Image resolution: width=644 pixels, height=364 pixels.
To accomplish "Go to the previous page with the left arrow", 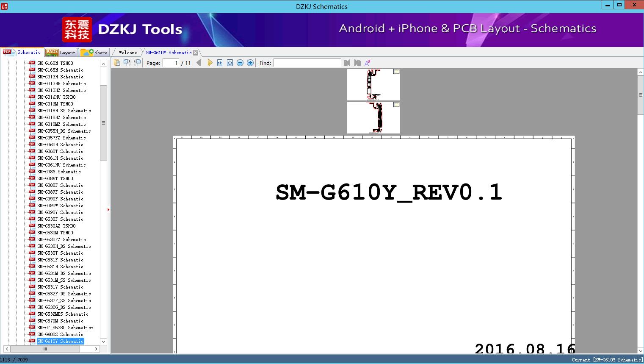I will click(199, 63).
